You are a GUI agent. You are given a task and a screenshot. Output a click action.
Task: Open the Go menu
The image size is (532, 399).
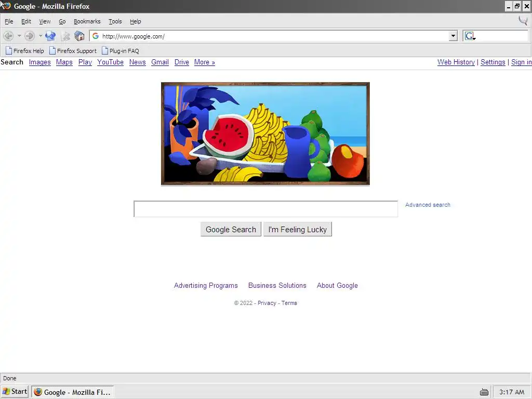pos(62,21)
